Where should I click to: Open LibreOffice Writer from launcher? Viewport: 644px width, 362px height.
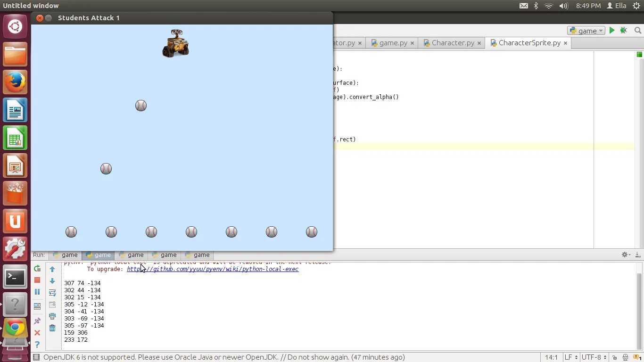(15, 110)
